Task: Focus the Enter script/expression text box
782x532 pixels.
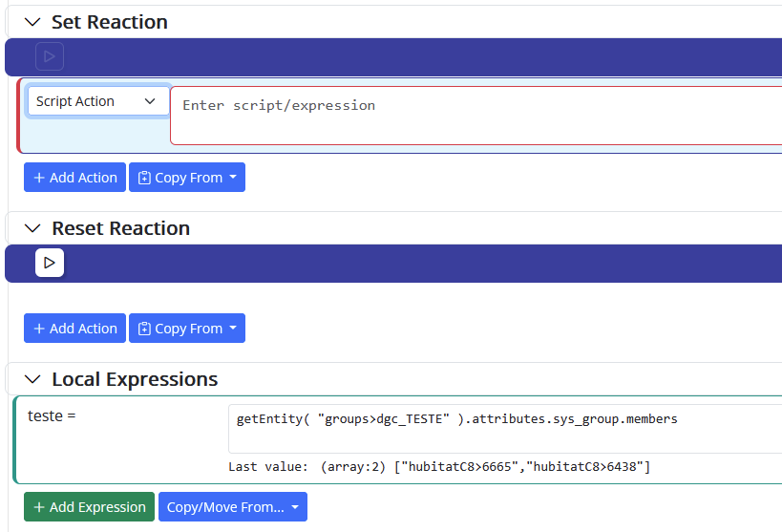Action: click(476, 116)
